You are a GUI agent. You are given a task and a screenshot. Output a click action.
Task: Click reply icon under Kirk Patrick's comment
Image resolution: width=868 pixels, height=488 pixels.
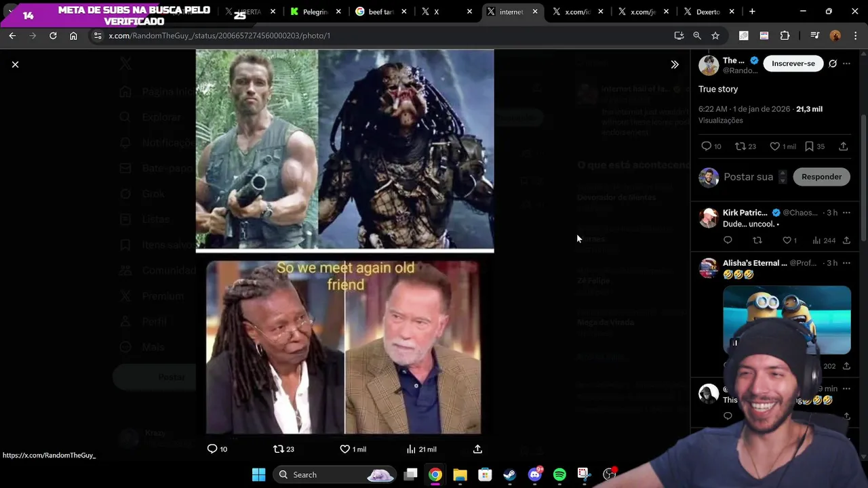click(x=728, y=240)
